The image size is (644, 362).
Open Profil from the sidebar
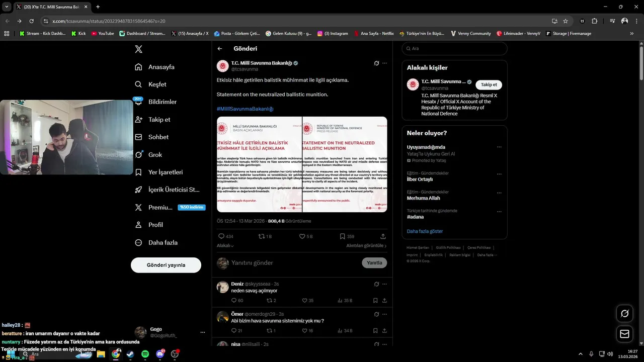pyautogui.click(x=148, y=225)
